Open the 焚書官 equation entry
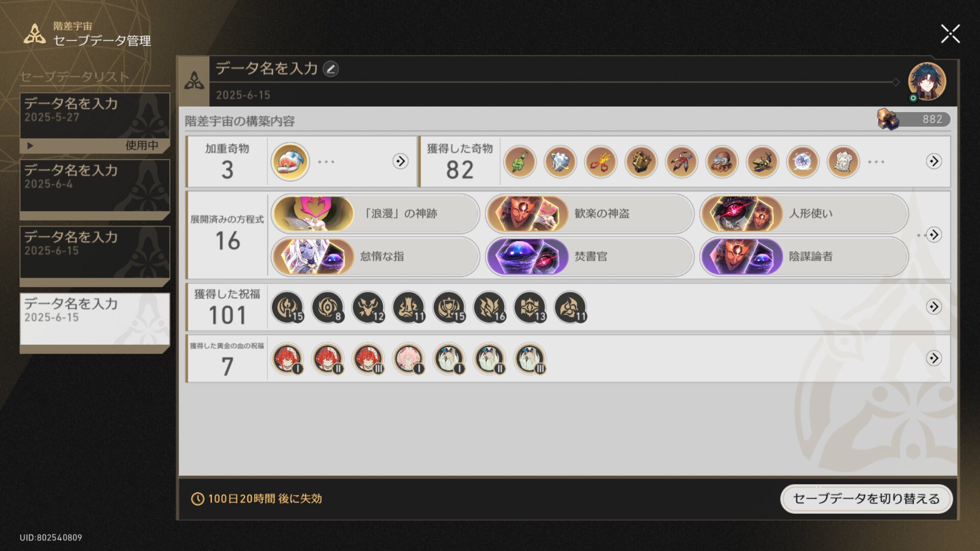Image resolution: width=980 pixels, height=551 pixels. pyautogui.click(x=590, y=256)
